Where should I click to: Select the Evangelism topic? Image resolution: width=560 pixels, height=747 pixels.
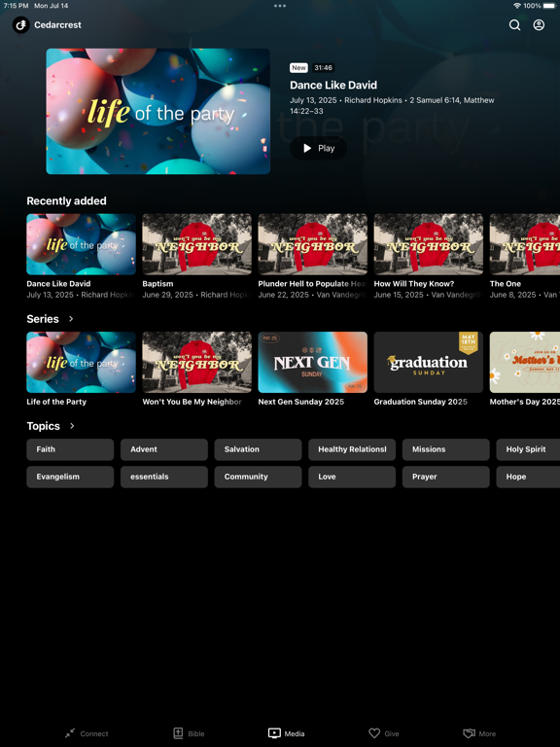click(x=70, y=477)
